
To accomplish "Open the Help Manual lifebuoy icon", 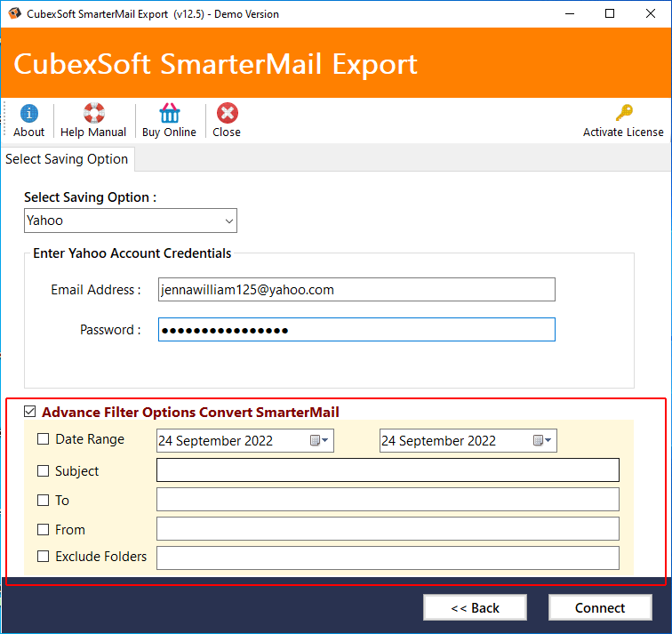I will click(93, 113).
